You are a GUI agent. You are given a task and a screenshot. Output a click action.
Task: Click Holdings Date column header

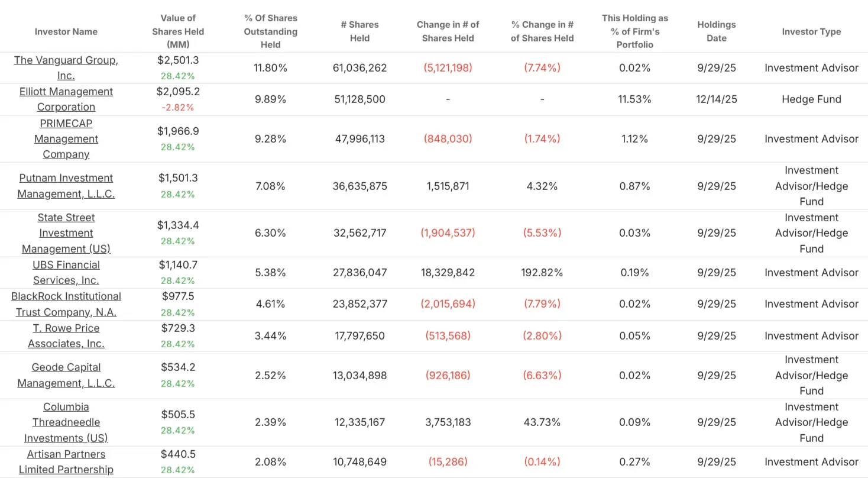pyautogui.click(x=717, y=31)
